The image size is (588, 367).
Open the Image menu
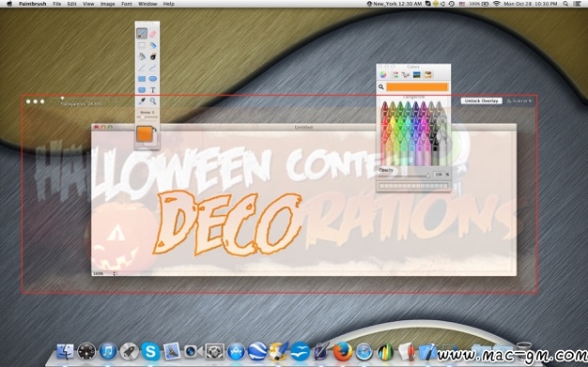(108, 4)
